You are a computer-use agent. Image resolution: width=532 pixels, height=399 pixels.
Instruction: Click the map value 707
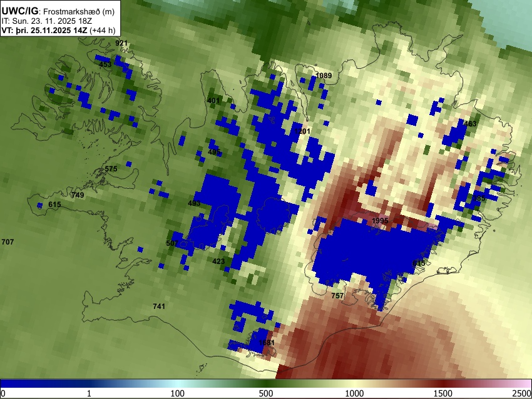click(x=8, y=242)
